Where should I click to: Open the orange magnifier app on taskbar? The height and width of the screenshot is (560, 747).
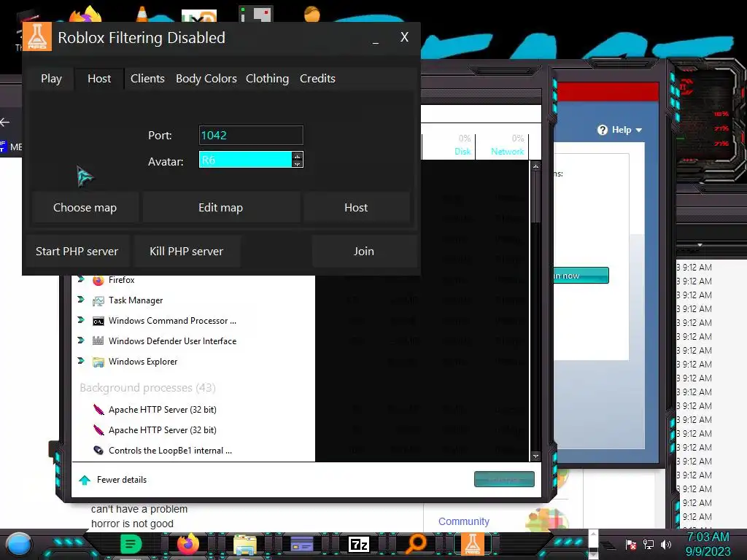tap(416, 543)
